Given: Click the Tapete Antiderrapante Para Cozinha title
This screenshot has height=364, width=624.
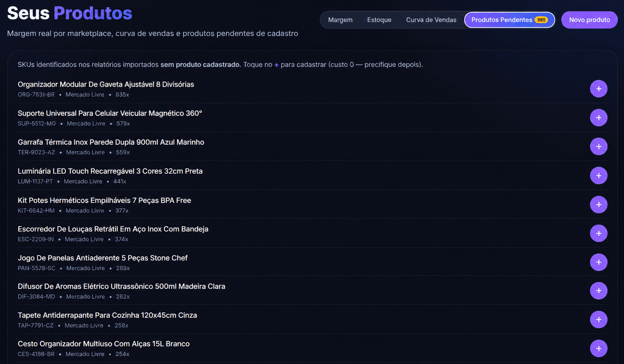Looking at the screenshot, I should [x=107, y=315].
